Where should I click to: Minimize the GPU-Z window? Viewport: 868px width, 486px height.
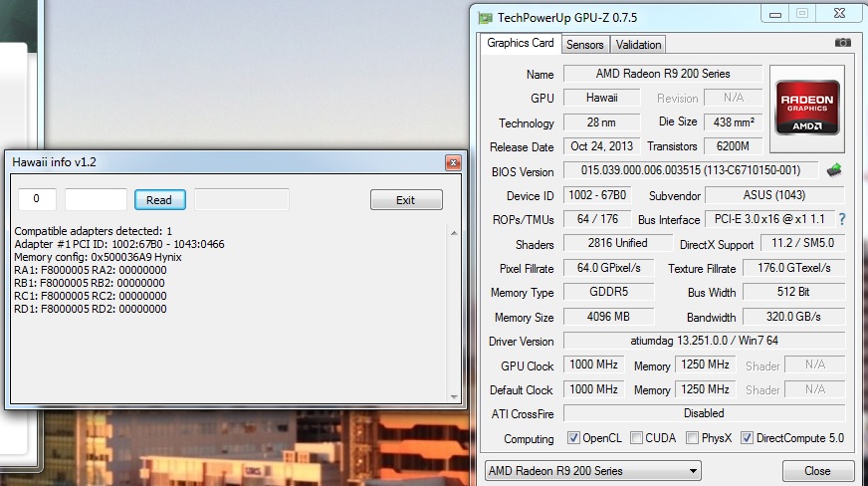coord(775,14)
